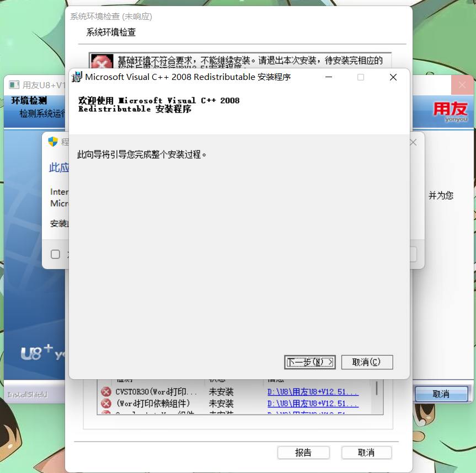Click Cancel (取消) in VC++ 2008 installer
The height and width of the screenshot is (473, 476).
(367, 362)
